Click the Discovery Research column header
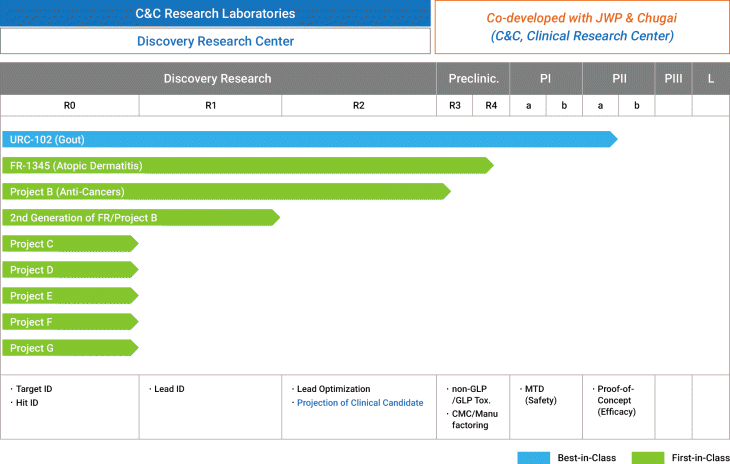730x464 pixels. click(217, 79)
